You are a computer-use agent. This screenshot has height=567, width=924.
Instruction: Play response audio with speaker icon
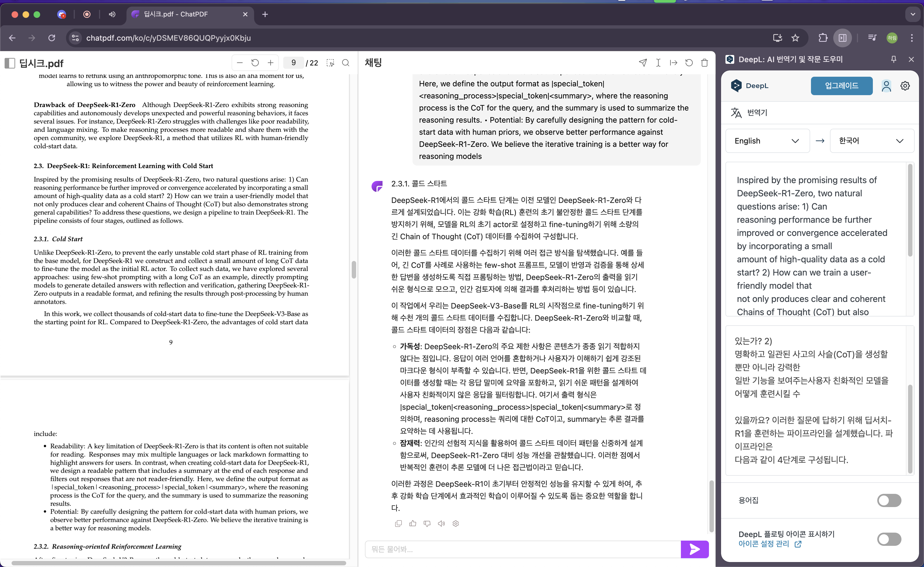[441, 523]
